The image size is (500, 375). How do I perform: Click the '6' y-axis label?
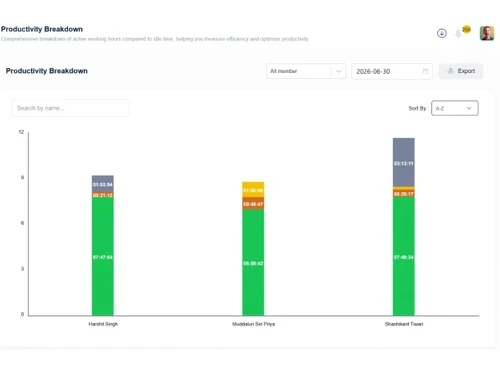[22, 223]
